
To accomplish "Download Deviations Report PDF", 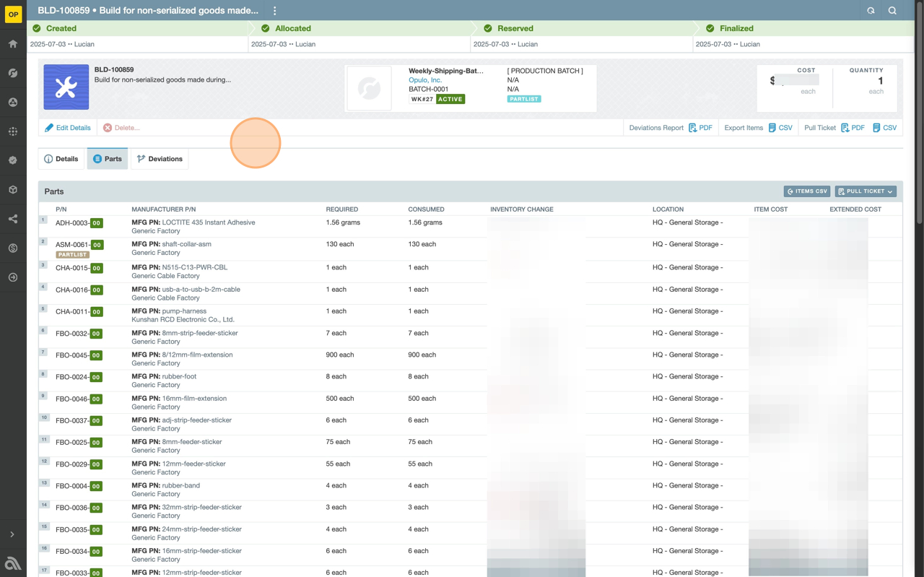I will 700,128.
